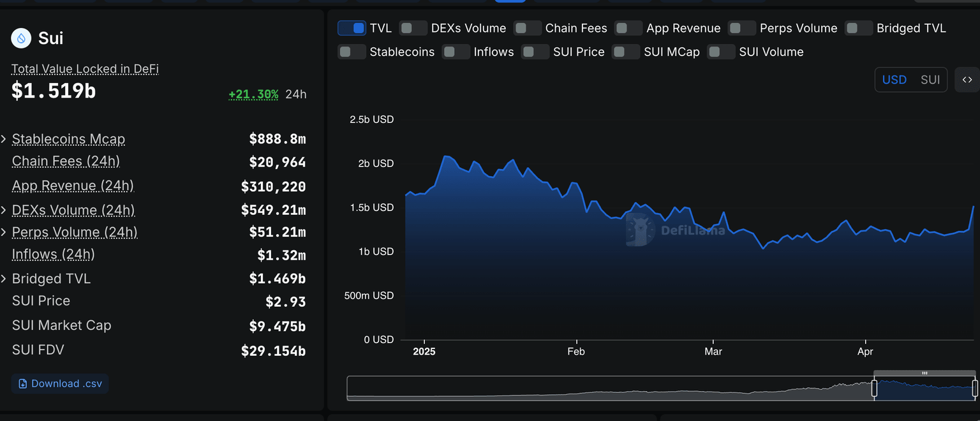980x421 pixels.
Task: Switch chart denomination to SUI
Action: [930, 80]
